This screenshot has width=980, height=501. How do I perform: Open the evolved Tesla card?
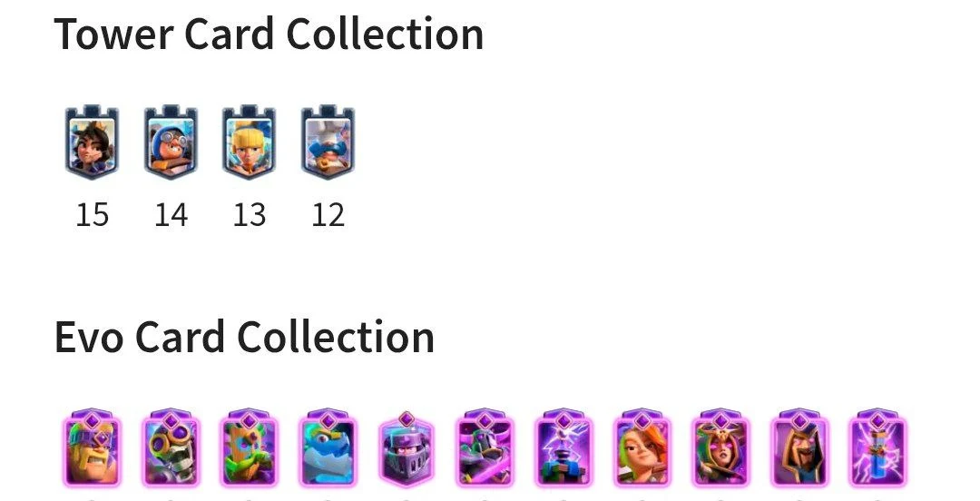point(563,448)
